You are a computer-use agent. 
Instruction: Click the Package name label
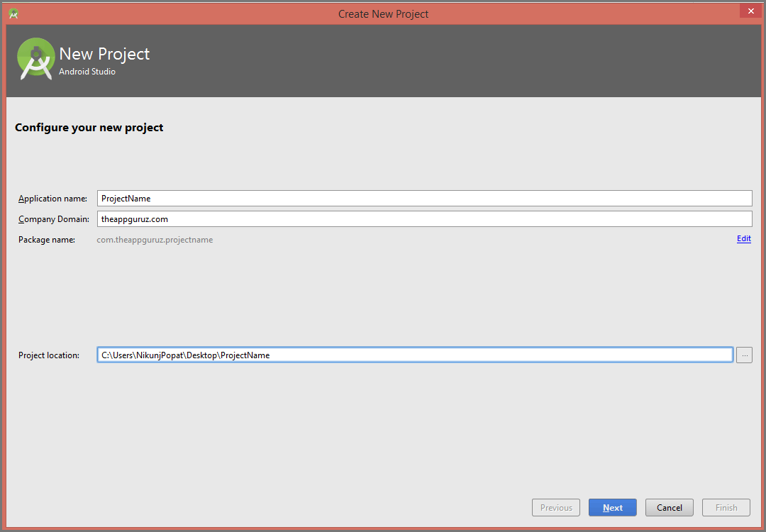point(47,240)
